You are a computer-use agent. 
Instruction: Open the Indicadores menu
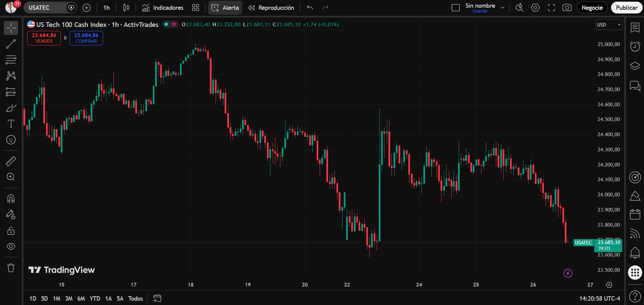tap(163, 8)
